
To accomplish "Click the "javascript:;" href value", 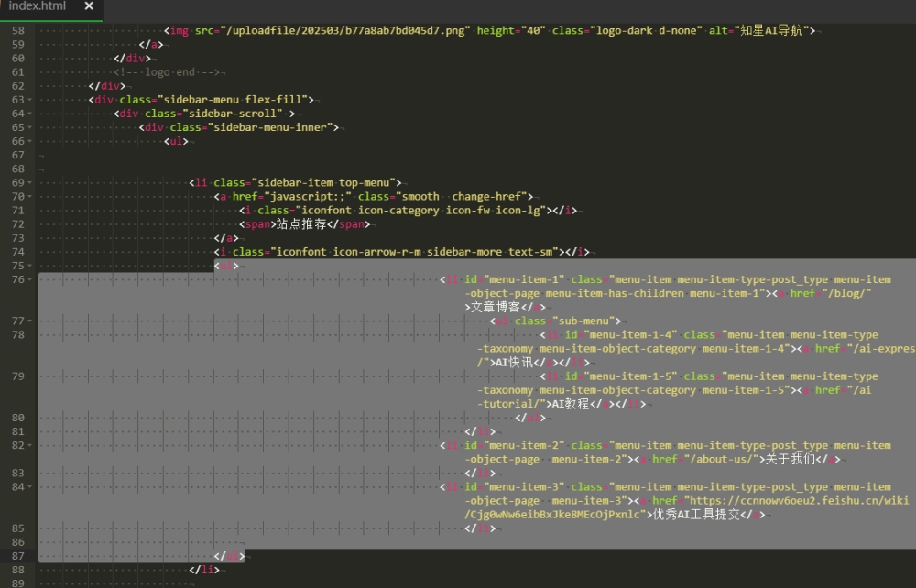I will tap(308, 197).
